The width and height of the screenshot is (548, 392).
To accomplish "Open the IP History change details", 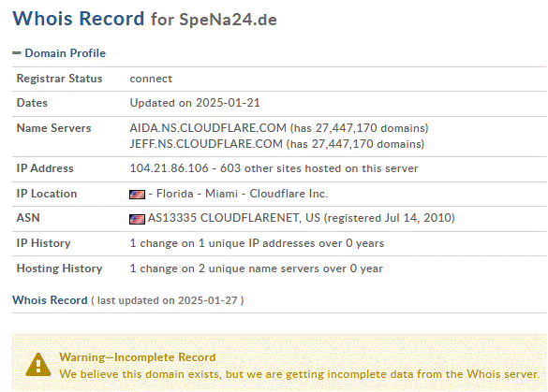I will (x=257, y=243).
